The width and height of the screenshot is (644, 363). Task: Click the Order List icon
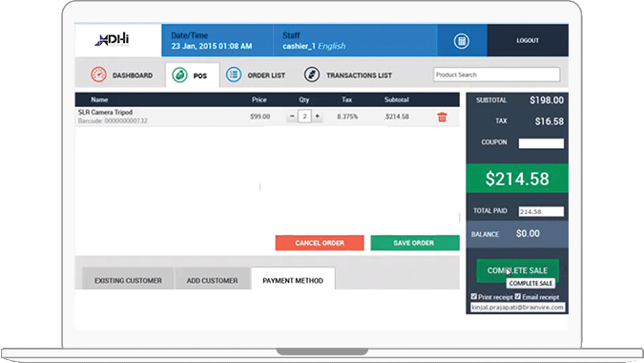coord(234,75)
